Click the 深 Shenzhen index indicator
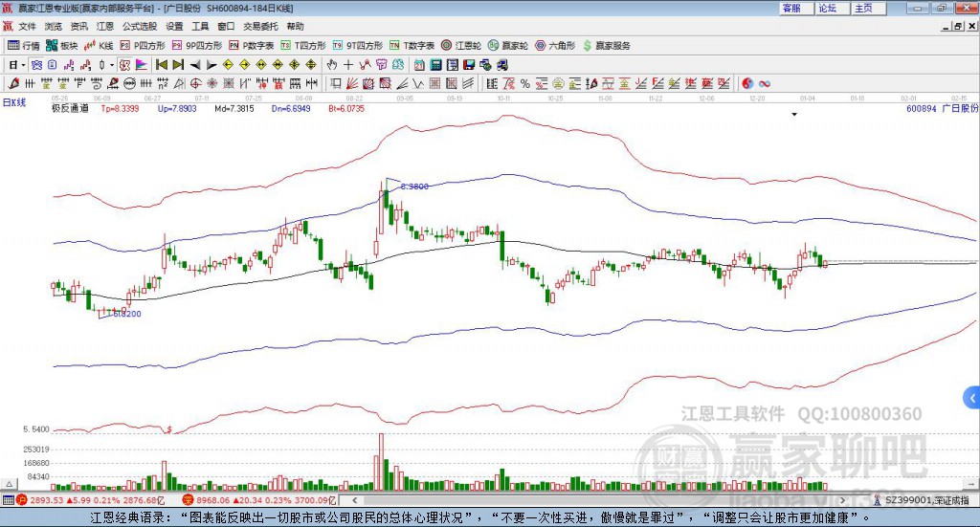This screenshot has height=527, width=980. click(188, 500)
